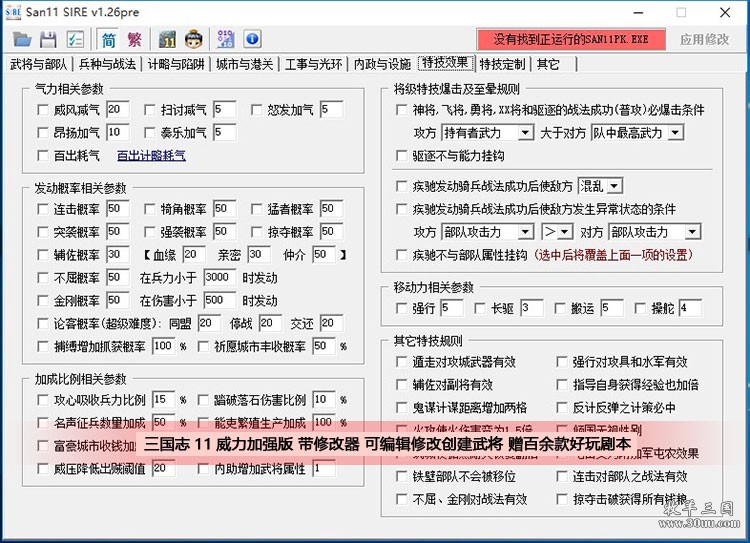Open file with the folder icon
This screenshot has width=750, height=543.
coord(22,39)
